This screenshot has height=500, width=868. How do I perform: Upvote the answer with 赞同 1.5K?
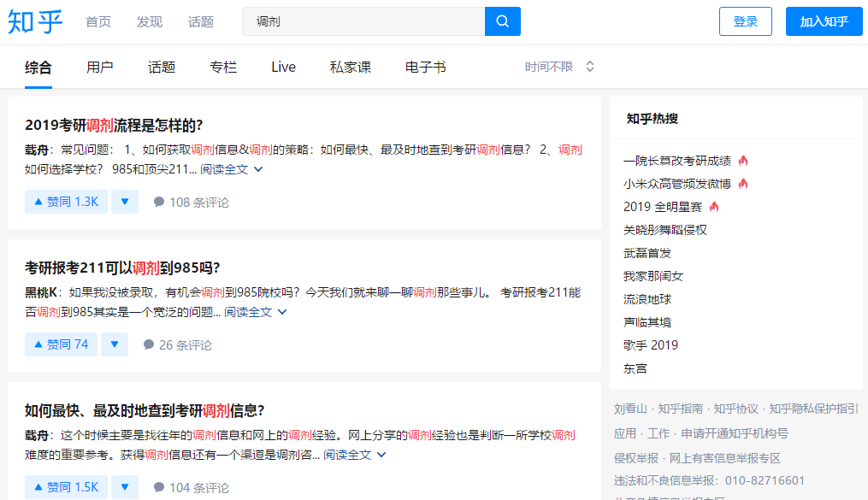tap(66, 487)
